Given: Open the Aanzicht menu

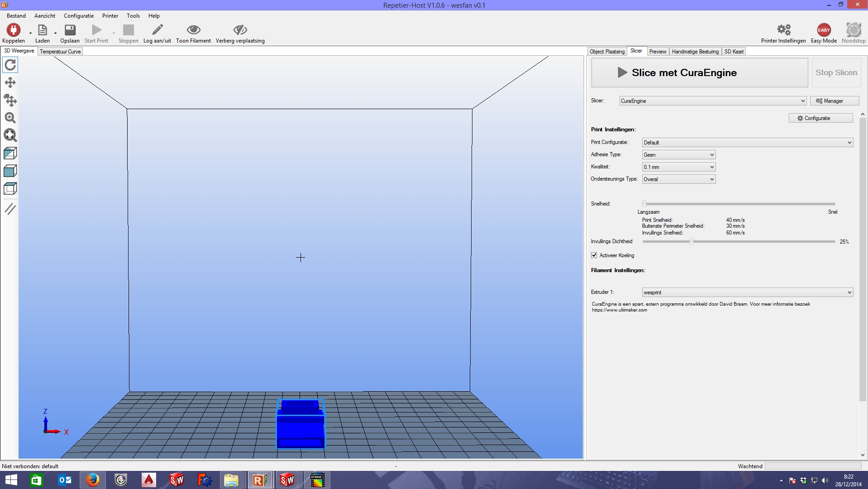Looking at the screenshot, I should click(x=45, y=16).
